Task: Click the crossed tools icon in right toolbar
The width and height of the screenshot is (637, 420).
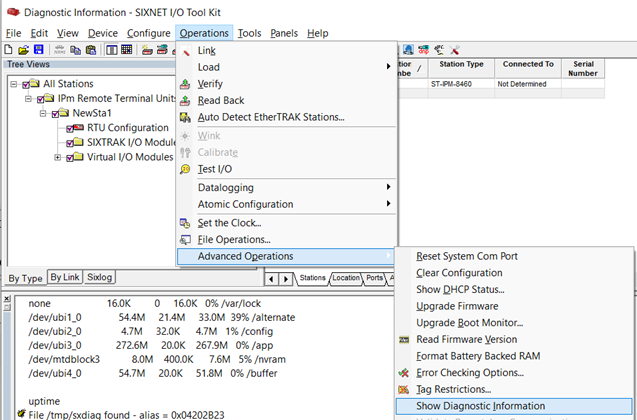Action: 455,50
